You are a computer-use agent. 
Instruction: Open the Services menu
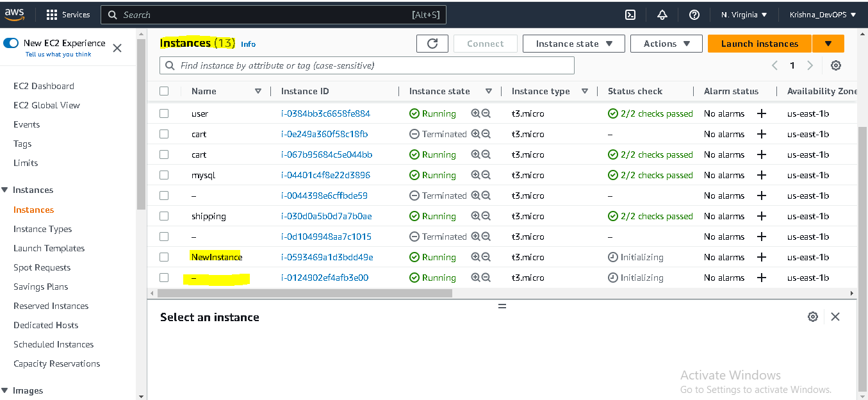coord(69,14)
